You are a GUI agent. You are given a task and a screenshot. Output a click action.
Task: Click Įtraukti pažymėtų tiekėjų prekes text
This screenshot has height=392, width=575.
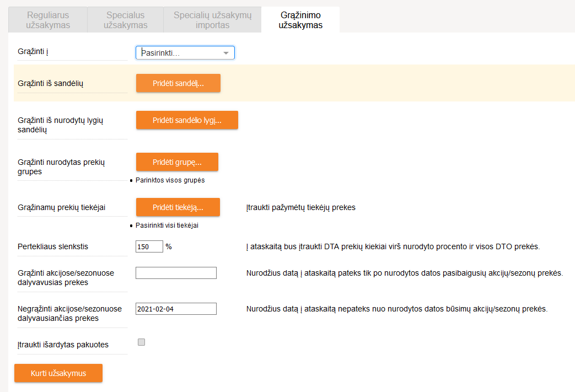click(x=300, y=208)
